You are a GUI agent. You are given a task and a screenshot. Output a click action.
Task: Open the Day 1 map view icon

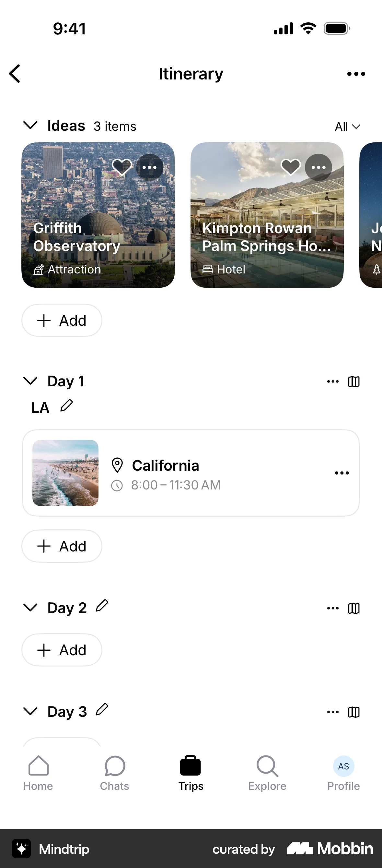354,381
